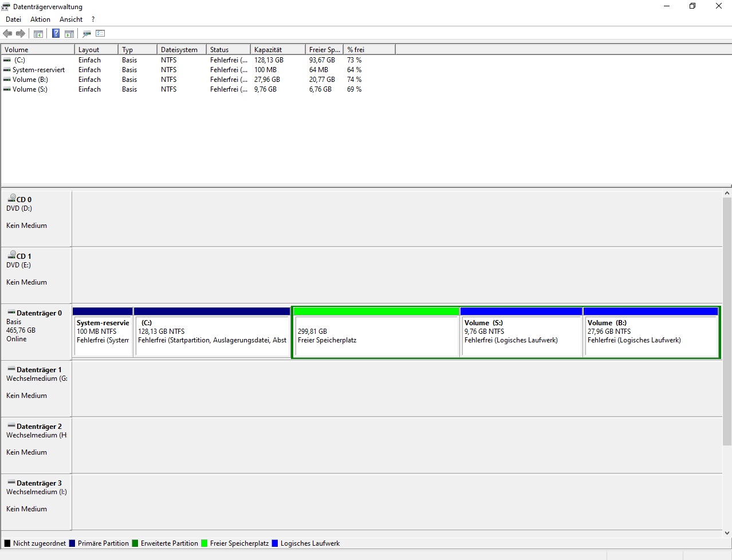
Task: Click the drive icon of the Volume (S:) row
Action: tap(7, 89)
